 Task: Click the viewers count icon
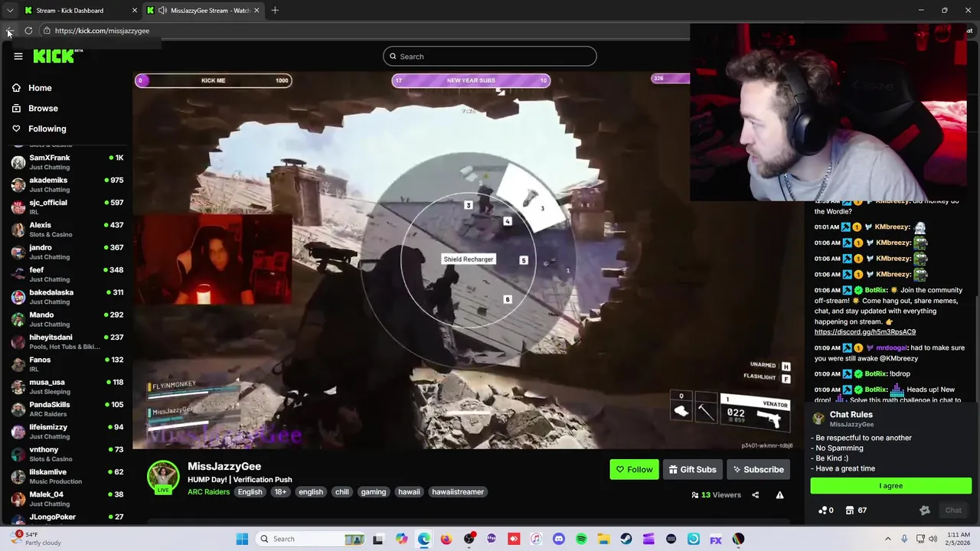pos(695,495)
